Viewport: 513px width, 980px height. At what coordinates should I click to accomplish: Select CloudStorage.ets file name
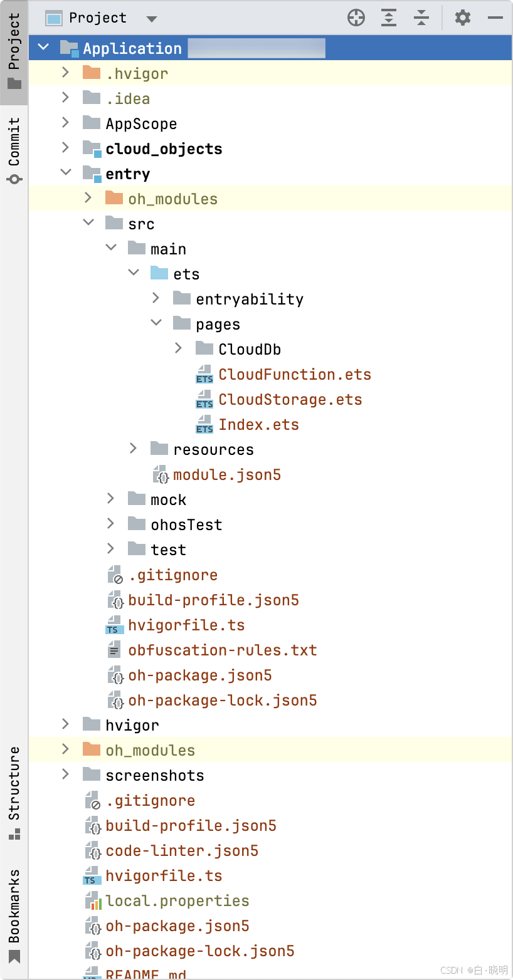click(290, 400)
